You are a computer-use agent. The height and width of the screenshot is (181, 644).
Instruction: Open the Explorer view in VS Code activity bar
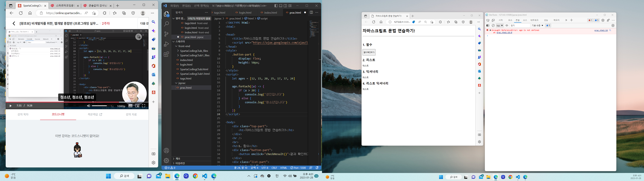[167, 14]
